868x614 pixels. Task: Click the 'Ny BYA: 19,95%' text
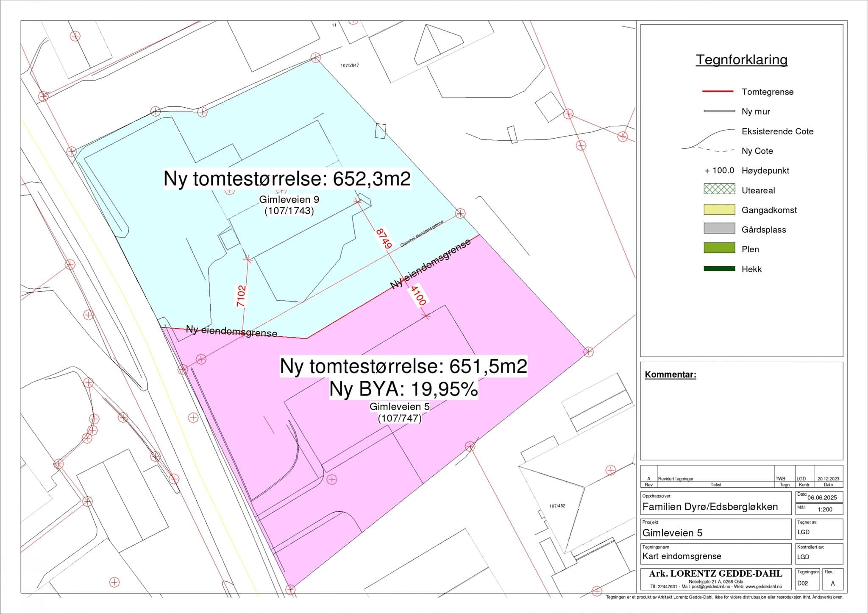(403, 389)
